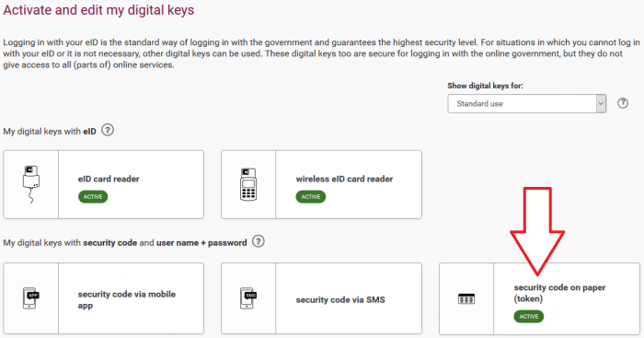Click the dropdown arrow of Standard use
The width and height of the screenshot is (644, 338).
click(601, 104)
